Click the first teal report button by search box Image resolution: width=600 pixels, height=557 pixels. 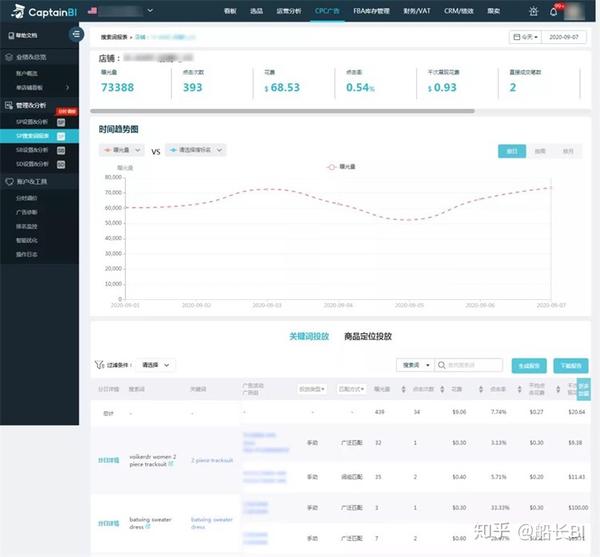[x=529, y=366]
